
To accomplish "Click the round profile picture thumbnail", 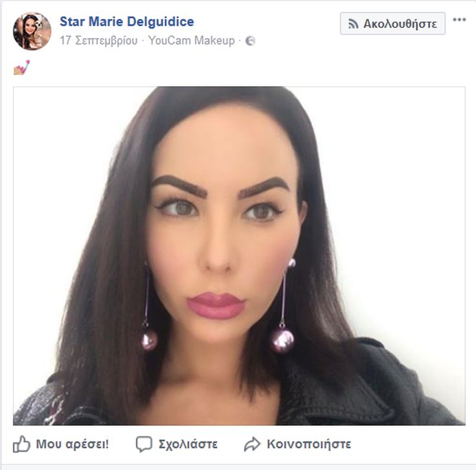I will pos(32,31).
